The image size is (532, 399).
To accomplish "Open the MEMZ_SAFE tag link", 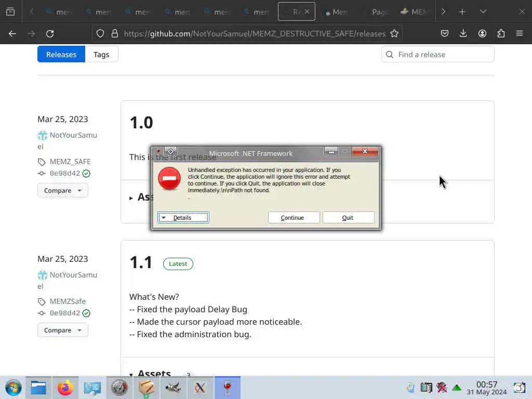I will 70,162.
